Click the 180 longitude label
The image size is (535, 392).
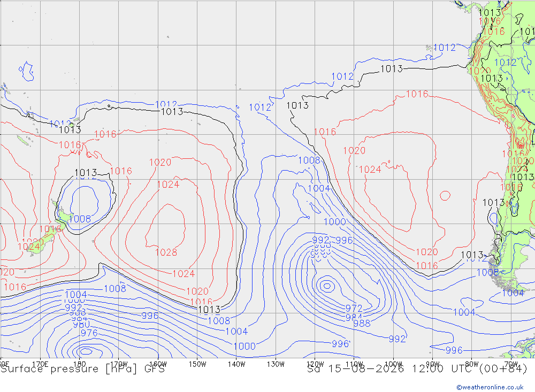coord(79,364)
